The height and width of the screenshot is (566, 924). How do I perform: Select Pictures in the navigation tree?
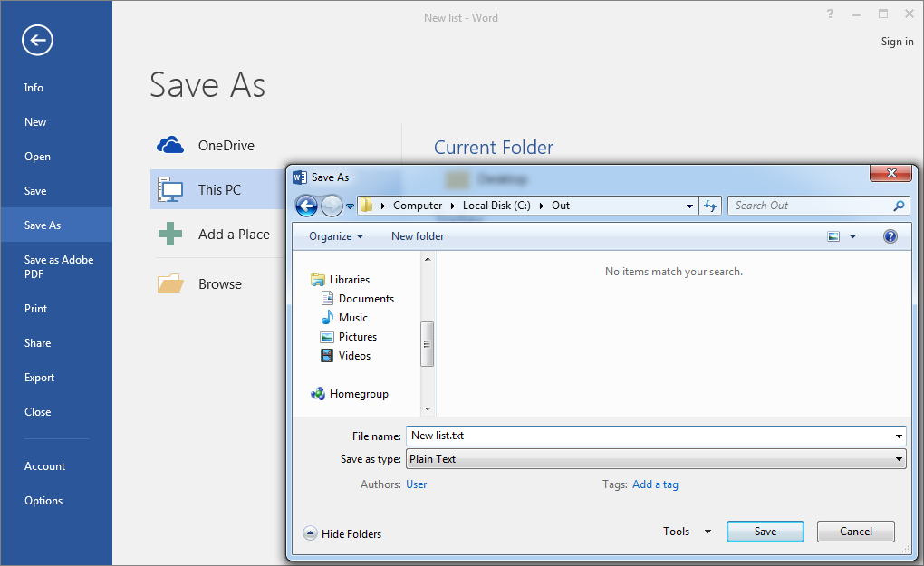point(349,336)
